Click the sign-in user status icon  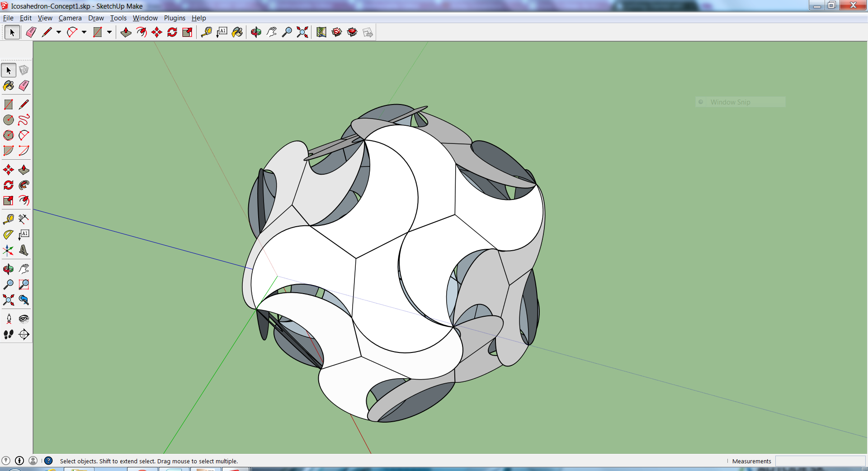33,461
